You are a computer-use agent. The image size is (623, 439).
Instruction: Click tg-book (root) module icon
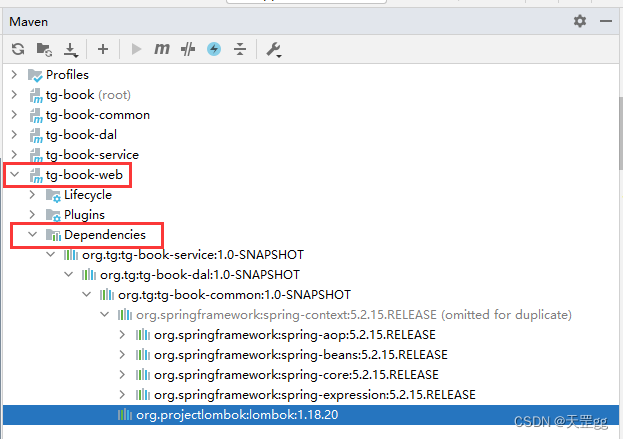(36, 95)
